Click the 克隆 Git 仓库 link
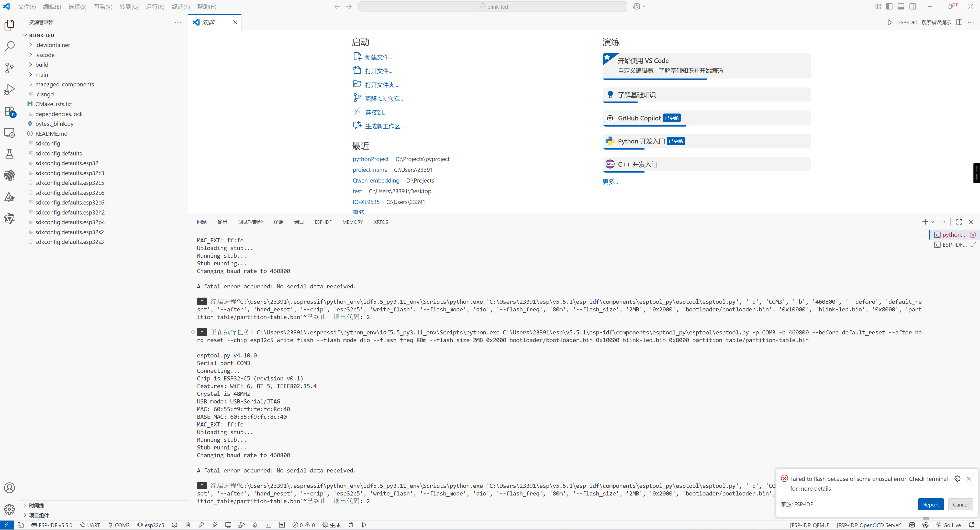The height and width of the screenshot is (530, 980). coord(383,99)
